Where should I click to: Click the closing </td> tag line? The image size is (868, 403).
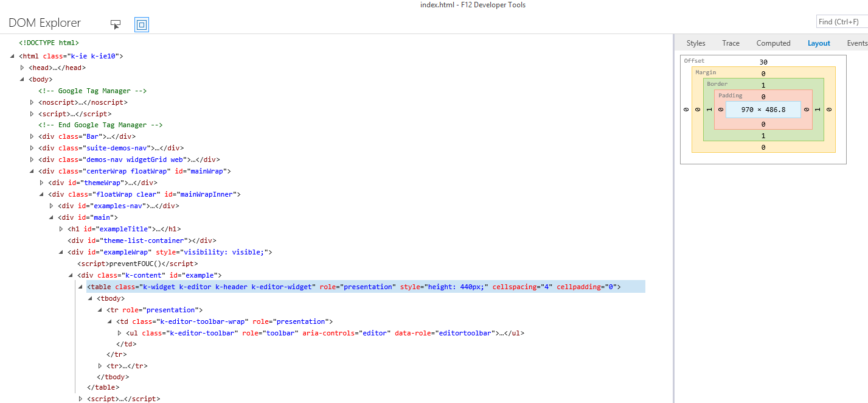point(126,344)
